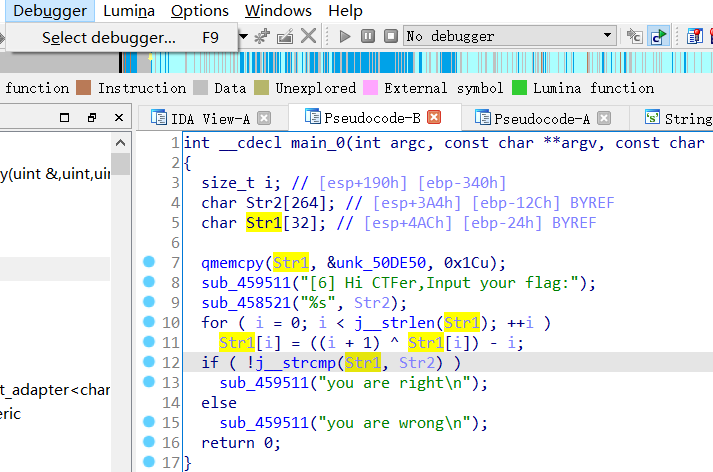Float the left functions panel
Viewport: 713px width, 472px height.
coord(91,118)
